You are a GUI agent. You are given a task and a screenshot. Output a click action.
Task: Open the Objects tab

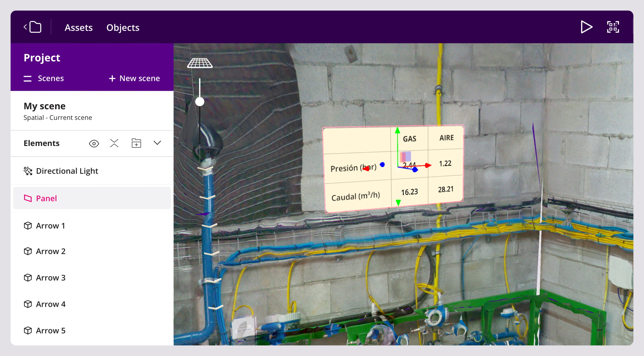pyautogui.click(x=123, y=28)
